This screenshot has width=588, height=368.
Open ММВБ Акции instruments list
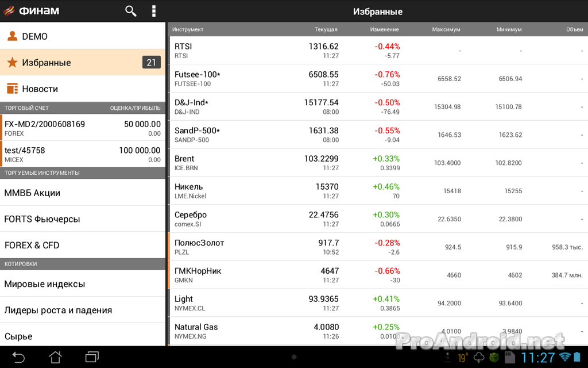point(83,192)
